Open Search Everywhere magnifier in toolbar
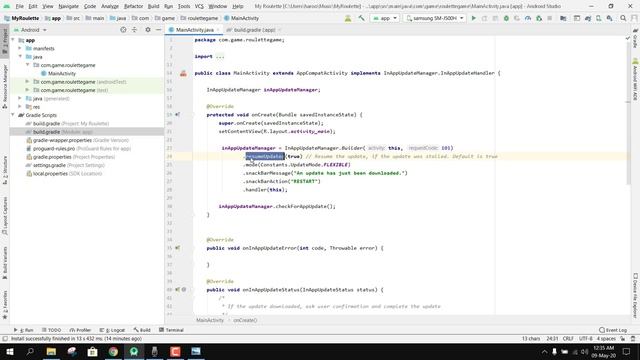This screenshot has width=640, height=360. (623, 18)
